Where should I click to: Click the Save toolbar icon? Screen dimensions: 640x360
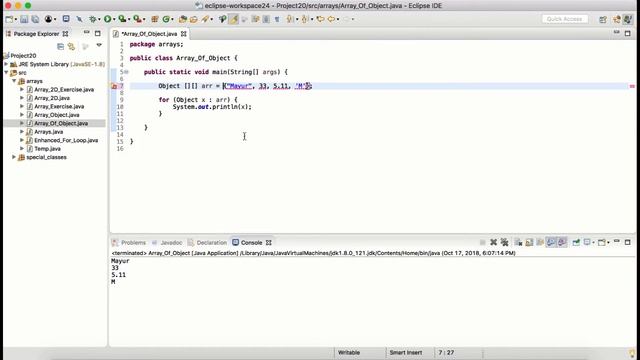coord(24,19)
